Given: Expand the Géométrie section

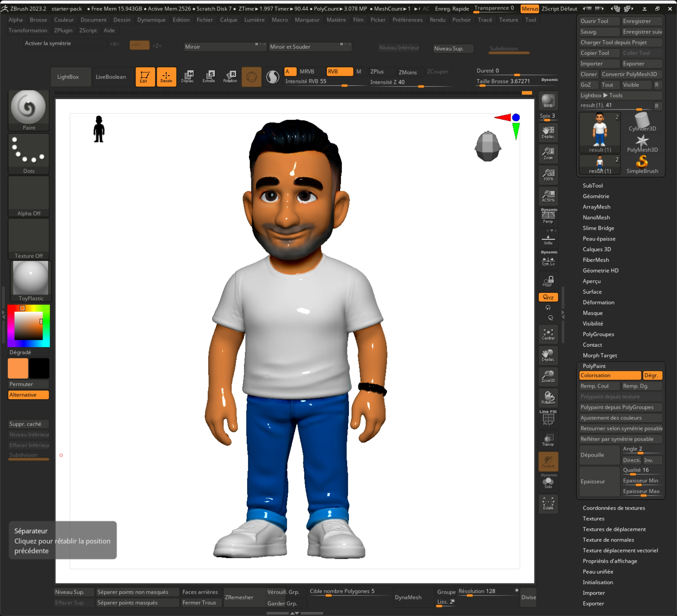Looking at the screenshot, I should pos(596,196).
